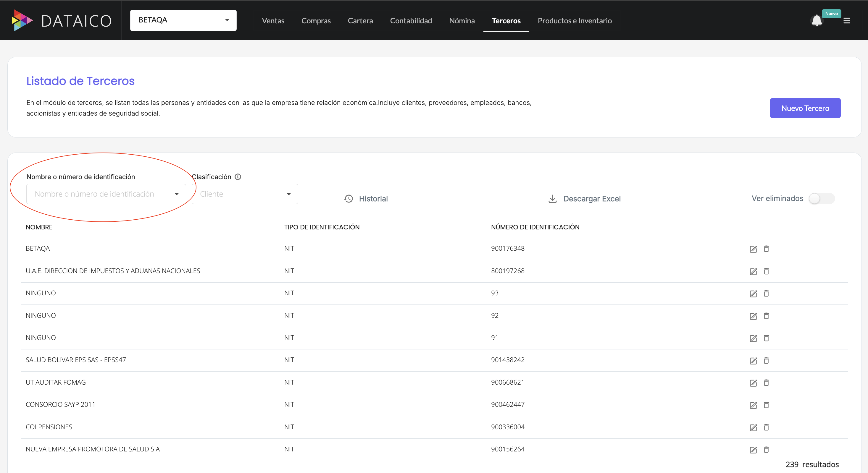
Task: Click the BETAQA name cell
Action: point(38,248)
